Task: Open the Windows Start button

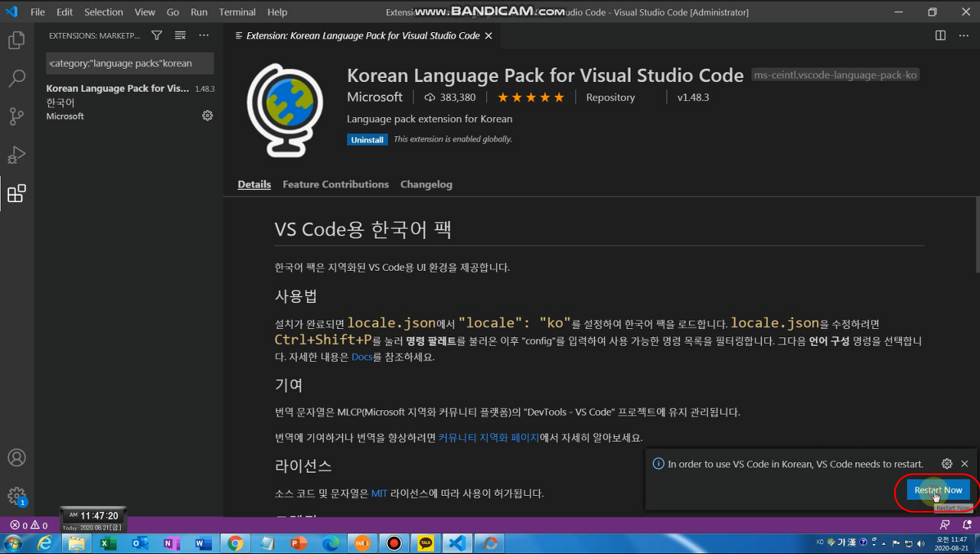Action: [13, 543]
